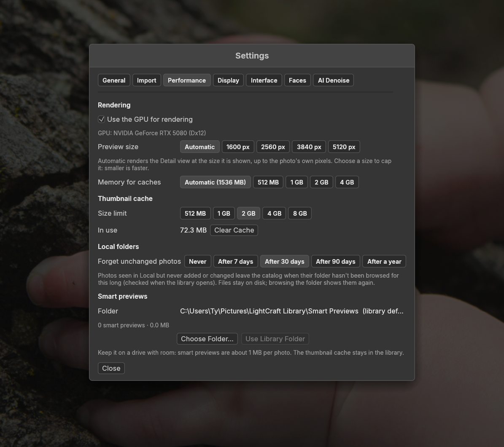504x447 pixels.
Task: Forget unchanged photos After a year
Action: [384, 261]
